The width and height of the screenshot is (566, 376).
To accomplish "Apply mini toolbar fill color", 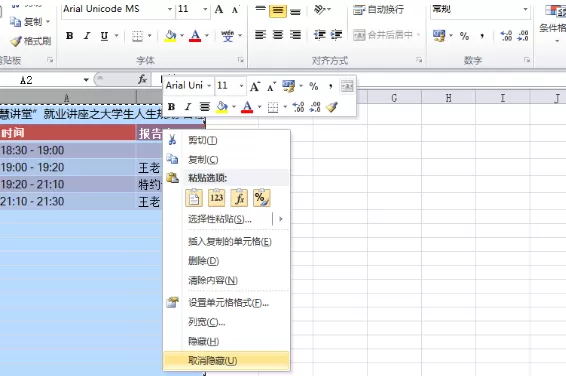I will click(222, 107).
